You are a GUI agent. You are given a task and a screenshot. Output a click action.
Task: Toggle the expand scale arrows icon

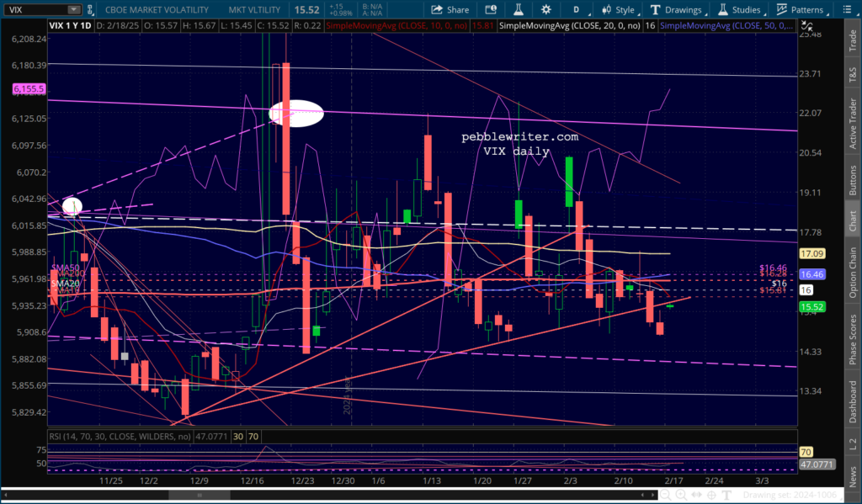[x=696, y=495]
